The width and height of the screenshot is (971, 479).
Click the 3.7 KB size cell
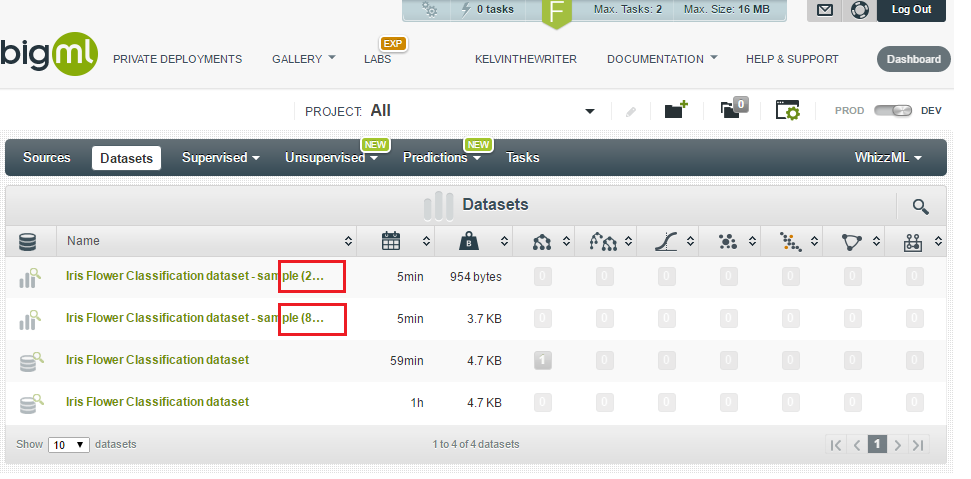point(484,319)
